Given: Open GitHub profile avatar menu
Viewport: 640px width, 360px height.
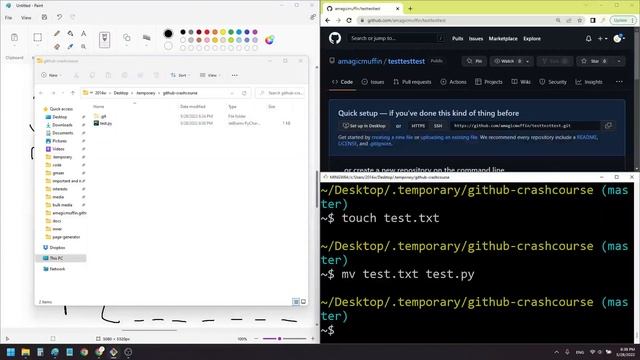Looking at the screenshot, I should [619, 38].
